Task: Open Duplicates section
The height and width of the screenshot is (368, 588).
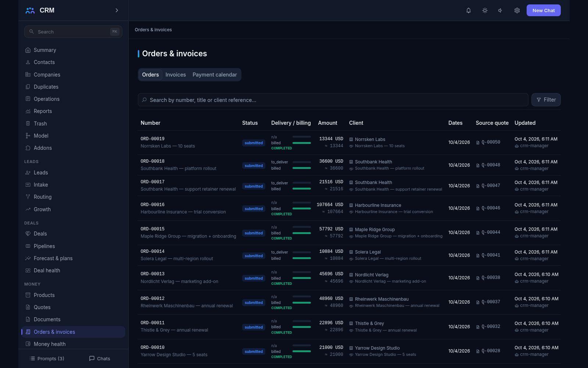Action: click(73, 87)
